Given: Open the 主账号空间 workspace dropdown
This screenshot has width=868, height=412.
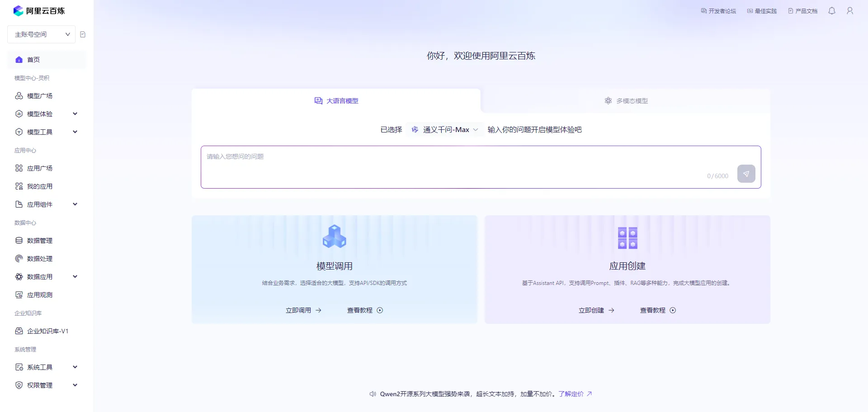Looking at the screenshot, I should 42,34.
